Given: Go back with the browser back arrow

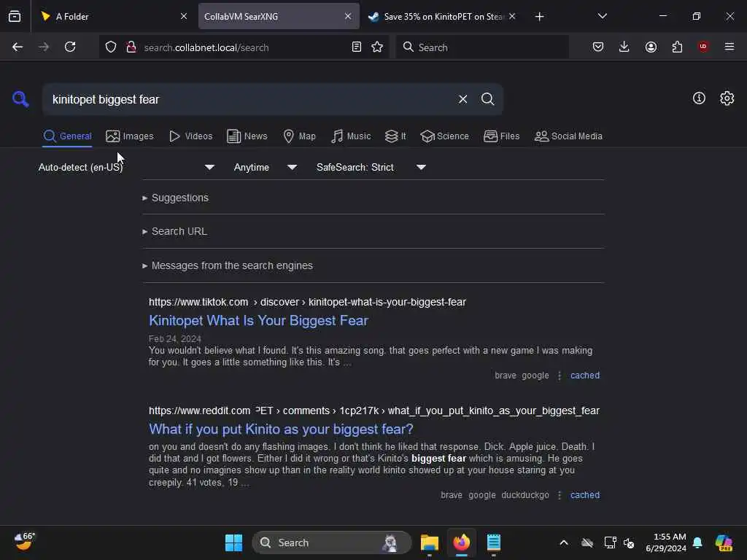Looking at the screenshot, I should point(18,47).
